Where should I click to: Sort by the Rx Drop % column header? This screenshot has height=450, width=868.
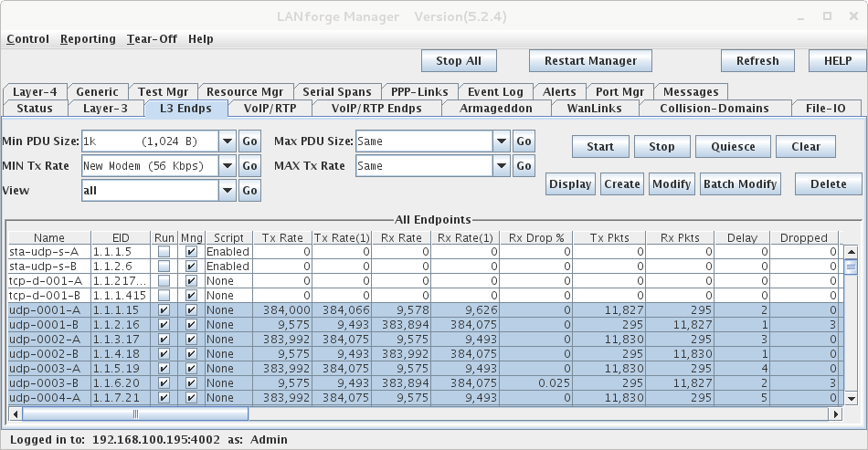coord(536,237)
